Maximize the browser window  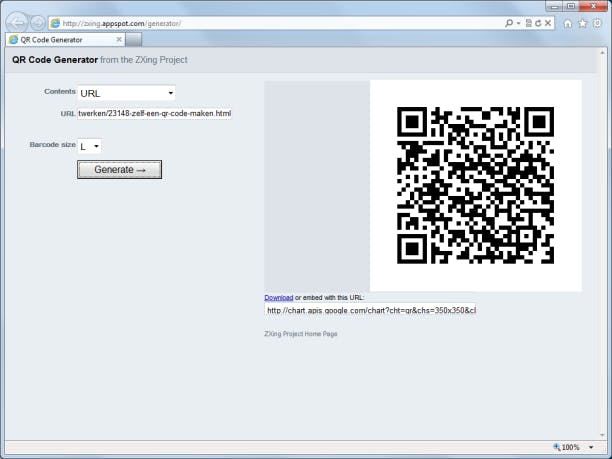pyautogui.click(x=571, y=6)
